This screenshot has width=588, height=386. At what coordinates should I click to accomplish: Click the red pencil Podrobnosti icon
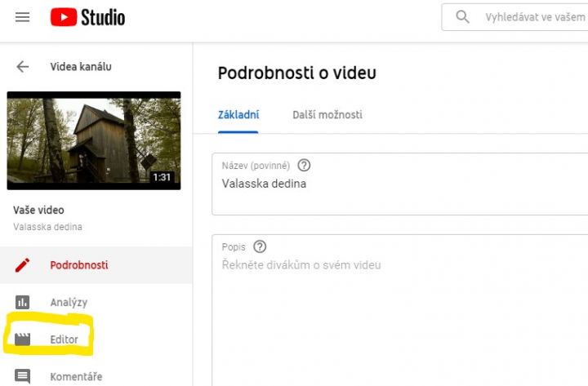pyautogui.click(x=22, y=265)
